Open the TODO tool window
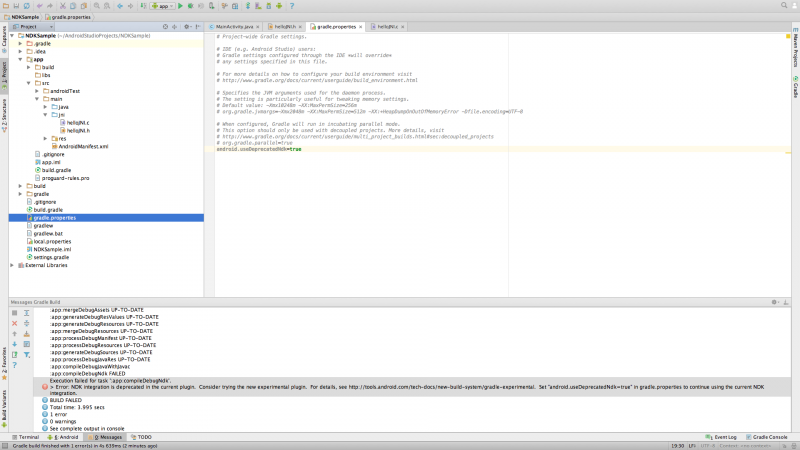This screenshot has width=800, height=450. [x=141, y=437]
